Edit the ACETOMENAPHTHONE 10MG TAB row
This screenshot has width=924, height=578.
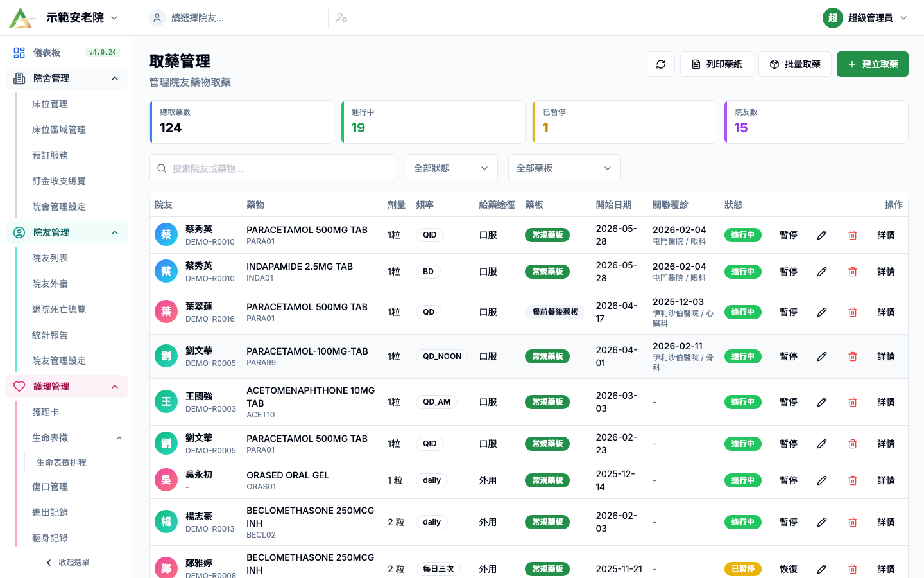tap(822, 402)
